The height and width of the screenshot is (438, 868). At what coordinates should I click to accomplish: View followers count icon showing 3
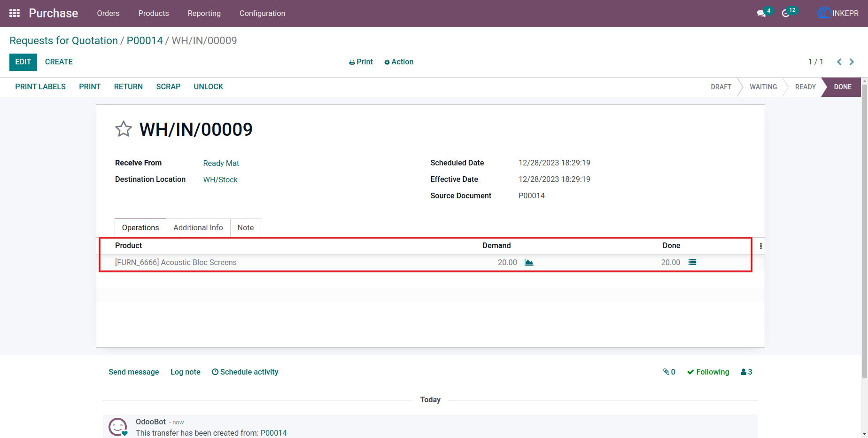click(746, 372)
